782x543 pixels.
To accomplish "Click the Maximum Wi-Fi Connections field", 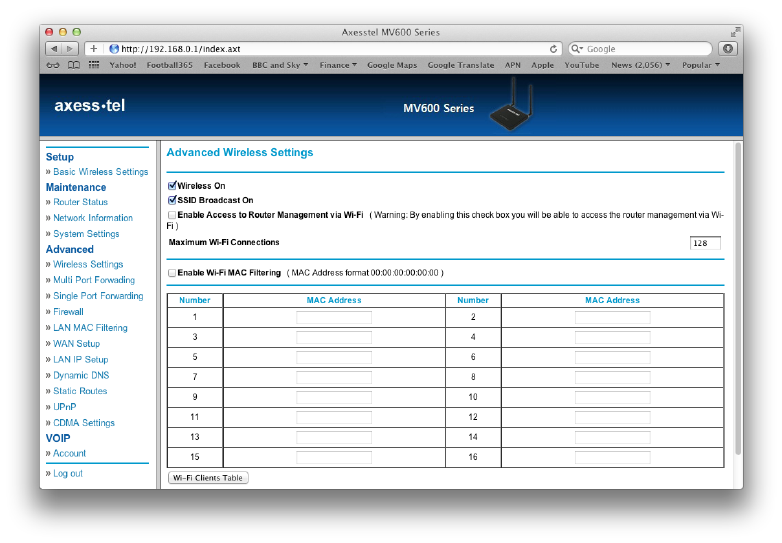I will click(x=705, y=243).
